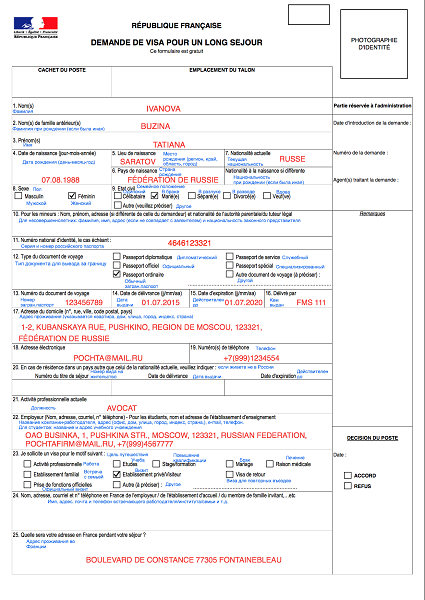The image size is (425, 600).
Task: Toggle the Féminin checkbox
Action: [x=72, y=196]
